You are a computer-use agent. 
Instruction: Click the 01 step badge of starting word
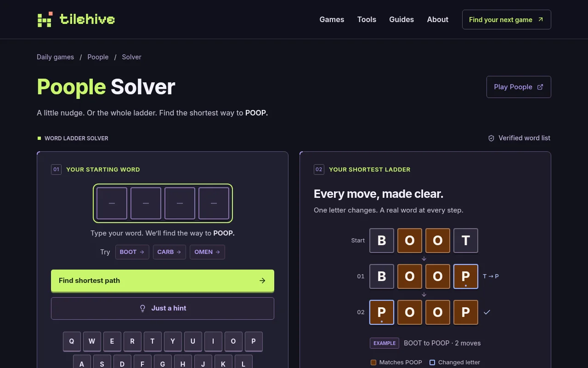56,169
